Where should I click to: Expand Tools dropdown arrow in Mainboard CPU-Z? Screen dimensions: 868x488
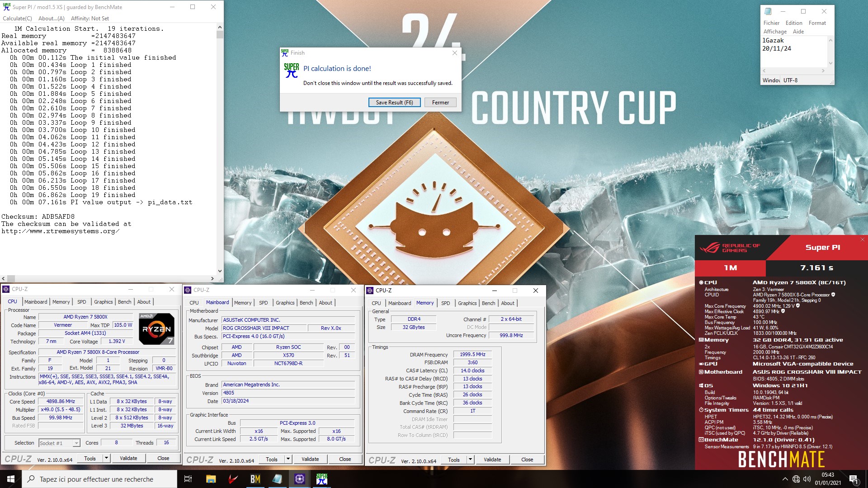point(288,459)
